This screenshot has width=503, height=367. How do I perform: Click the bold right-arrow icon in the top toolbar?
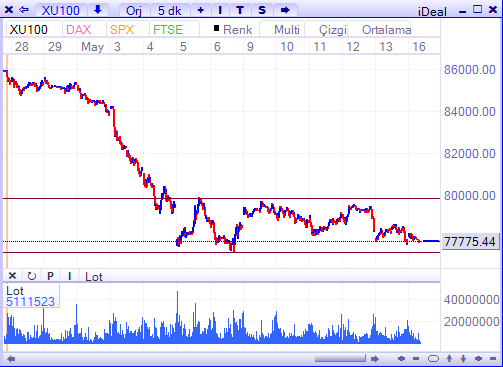pos(285,10)
